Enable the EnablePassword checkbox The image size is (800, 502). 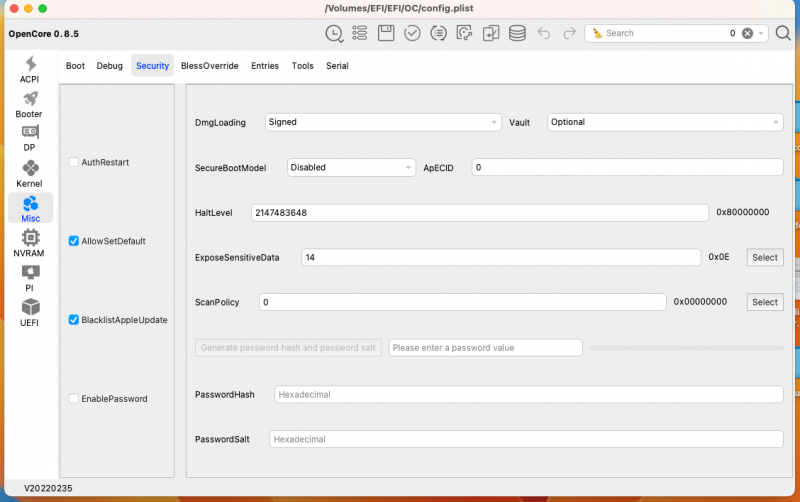(x=74, y=398)
